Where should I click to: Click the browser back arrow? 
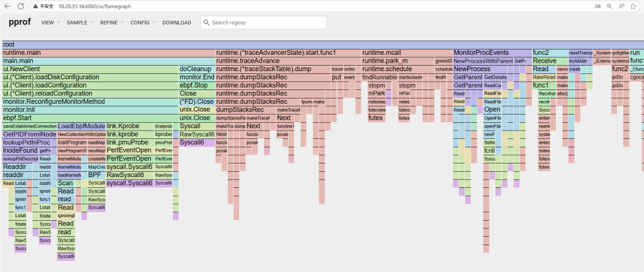7,5
